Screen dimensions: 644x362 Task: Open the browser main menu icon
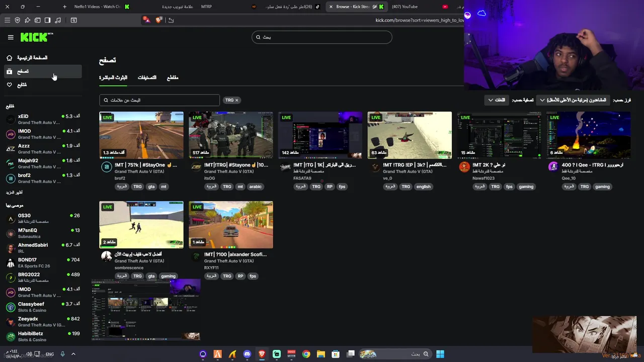point(7,20)
